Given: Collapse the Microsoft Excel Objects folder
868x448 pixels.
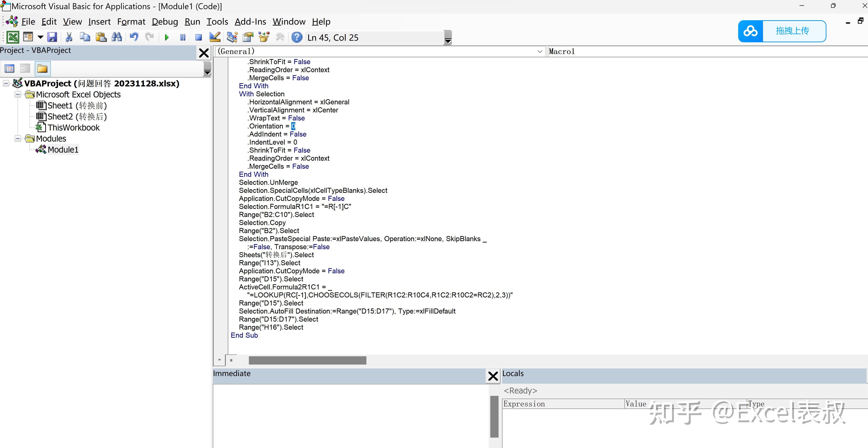Looking at the screenshot, I should [x=17, y=94].
